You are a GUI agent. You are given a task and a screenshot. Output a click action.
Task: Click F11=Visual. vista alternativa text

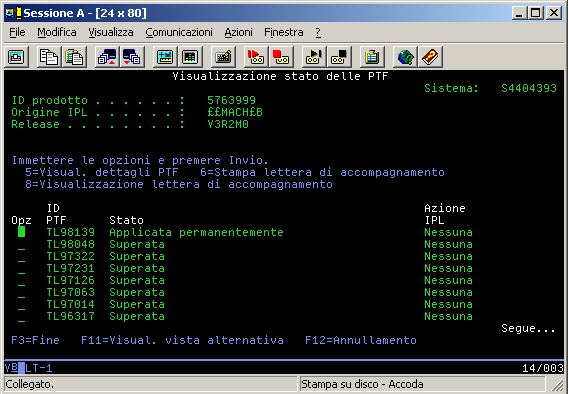[x=183, y=340]
